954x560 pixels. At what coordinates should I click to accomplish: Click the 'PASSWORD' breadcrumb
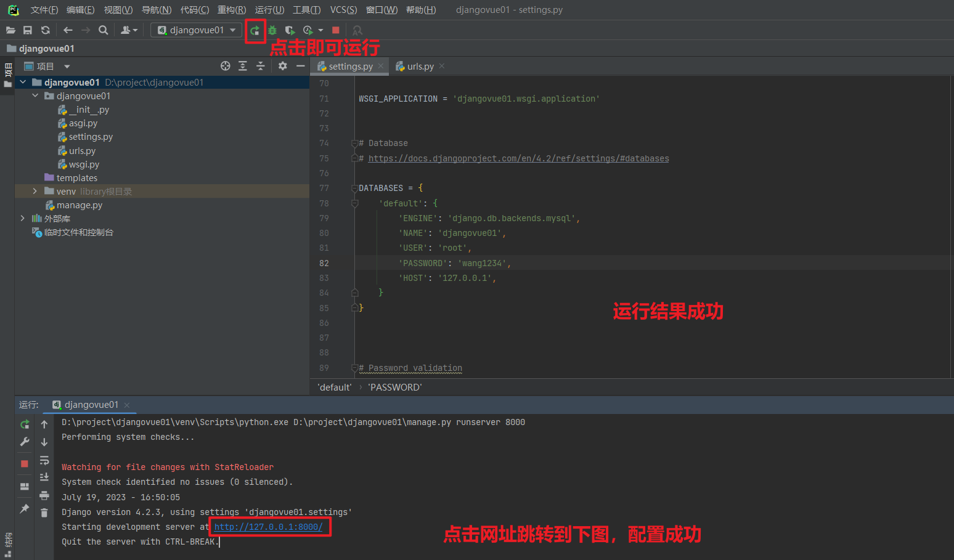click(x=394, y=388)
